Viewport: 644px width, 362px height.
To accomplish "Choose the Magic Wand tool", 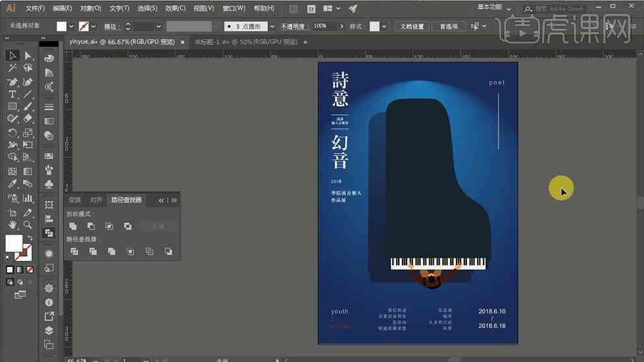I will pos(12,68).
